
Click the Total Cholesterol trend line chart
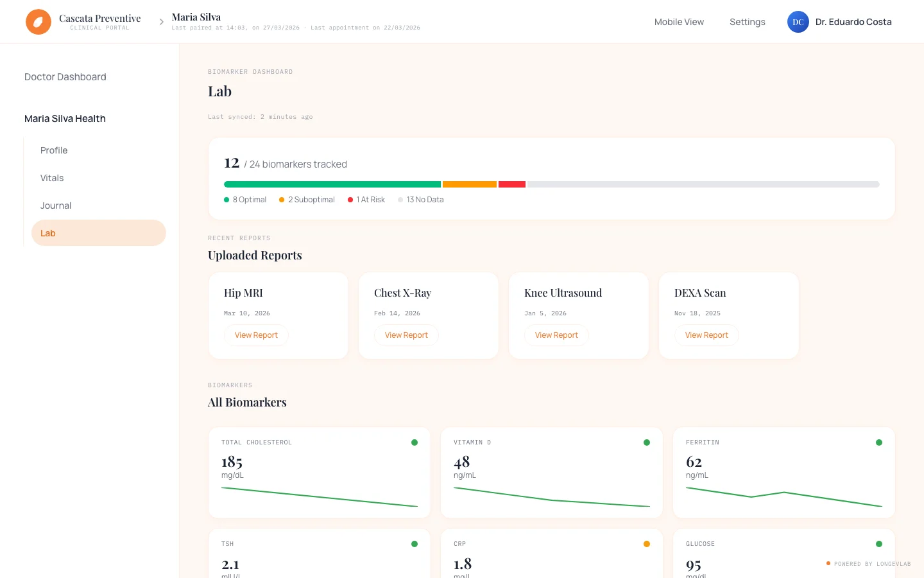coord(320,497)
